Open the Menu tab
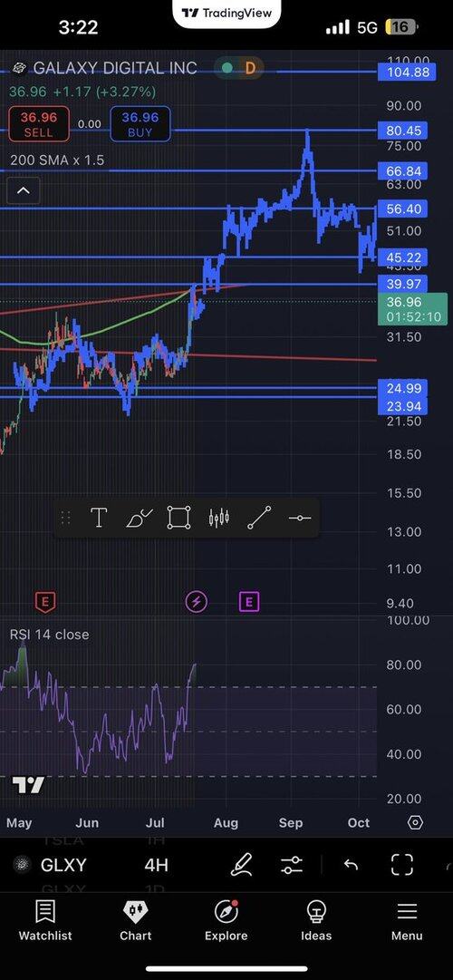 click(x=407, y=921)
